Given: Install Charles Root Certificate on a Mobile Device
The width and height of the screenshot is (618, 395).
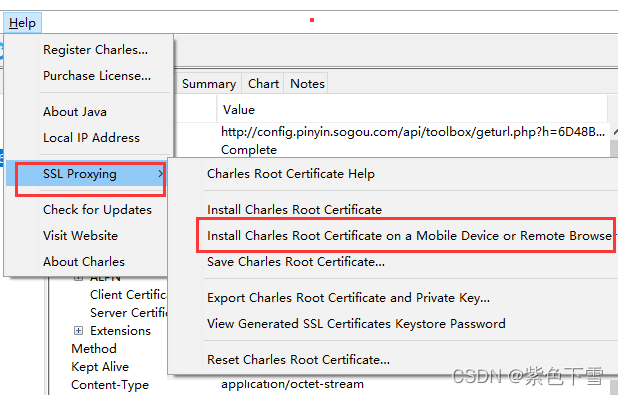Looking at the screenshot, I should coord(410,236).
